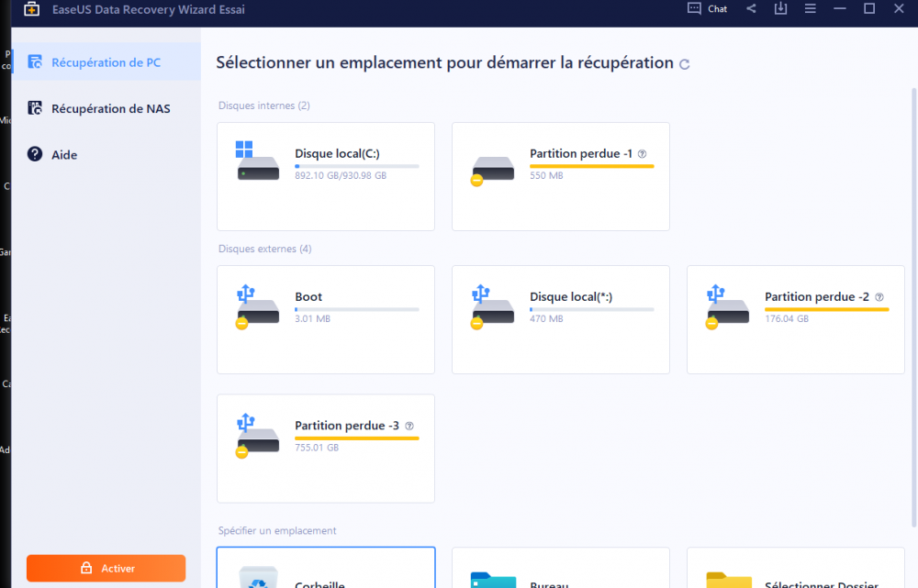Select the Corbeille recycle bin location
This screenshot has width=918, height=588.
[326, 569]
